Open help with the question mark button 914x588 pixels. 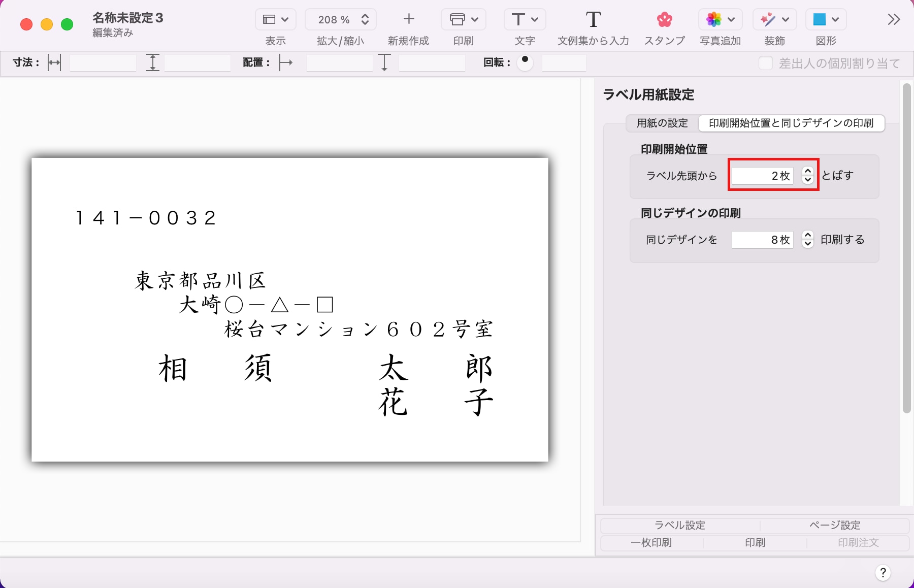883,573
